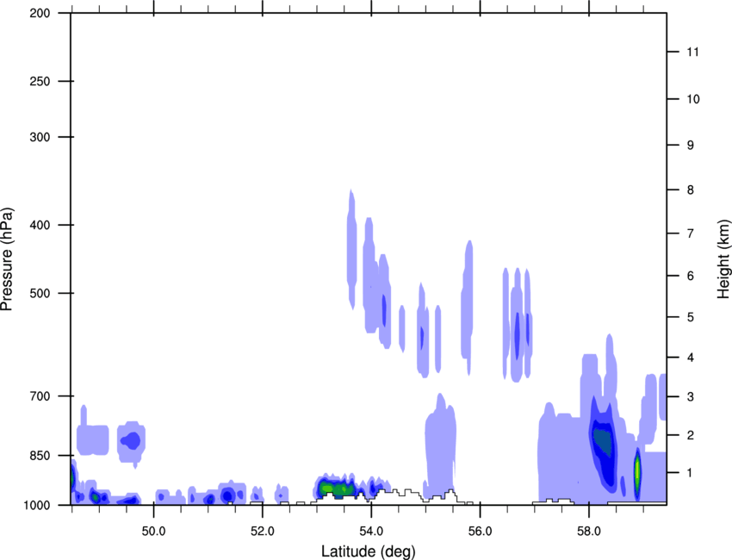Pick the 8 km height label
The image size is (732, 560).
[x=691, y=190]
